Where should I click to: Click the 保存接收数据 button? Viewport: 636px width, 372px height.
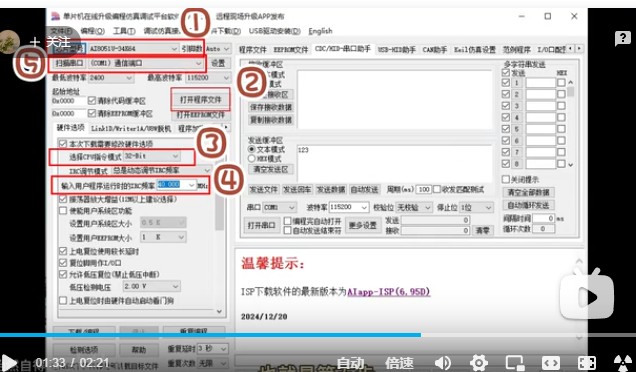coord(271,107)
